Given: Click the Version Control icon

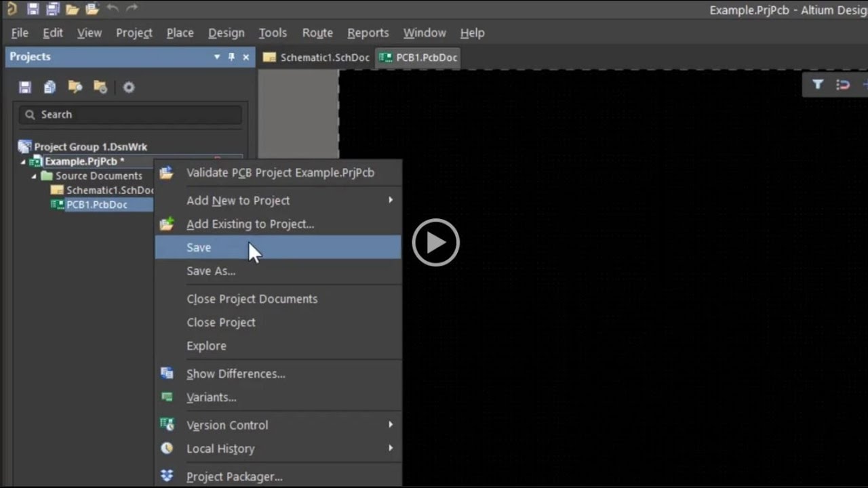Looking at the screenshot, I should point(167,425).
